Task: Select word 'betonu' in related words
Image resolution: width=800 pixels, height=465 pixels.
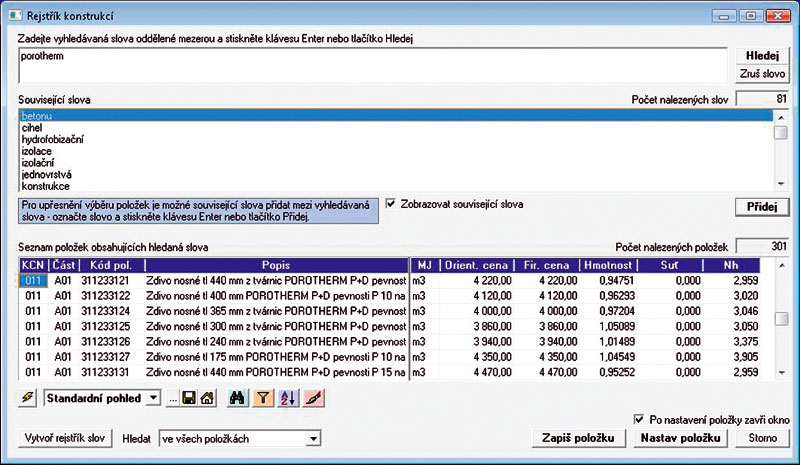Action: point(396,116)
